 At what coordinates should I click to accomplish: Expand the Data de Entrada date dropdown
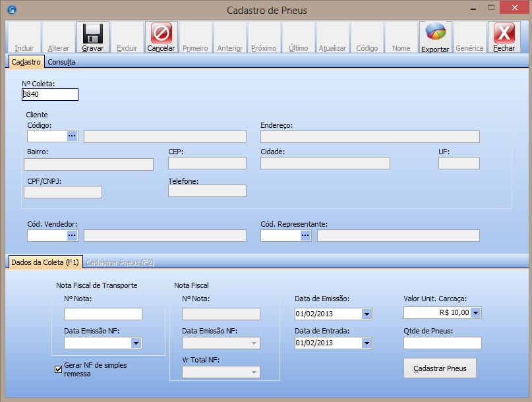click(367, 343)
